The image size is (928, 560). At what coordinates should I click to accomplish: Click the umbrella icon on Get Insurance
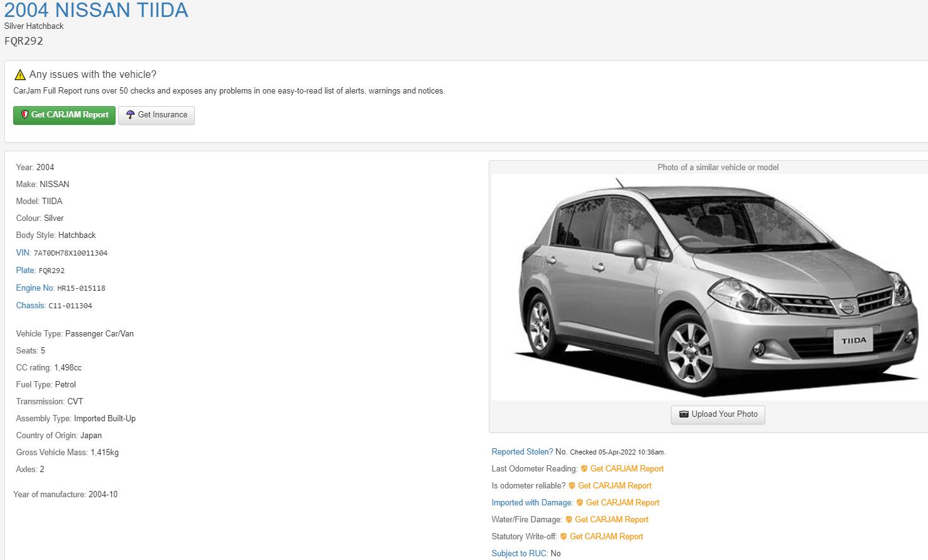(130, 115)
